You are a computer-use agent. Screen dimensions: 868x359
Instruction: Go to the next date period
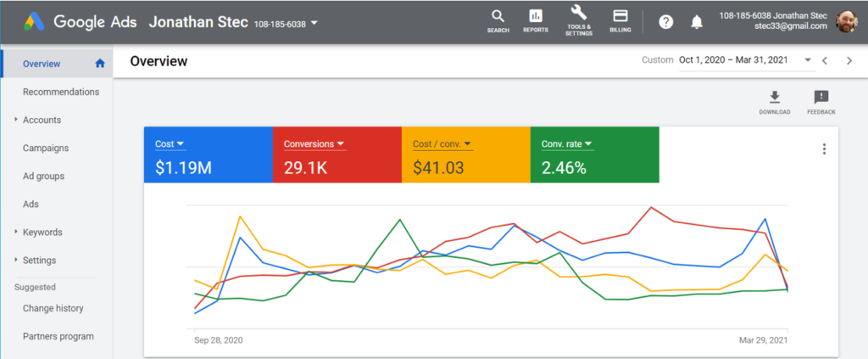coord(849,60)
